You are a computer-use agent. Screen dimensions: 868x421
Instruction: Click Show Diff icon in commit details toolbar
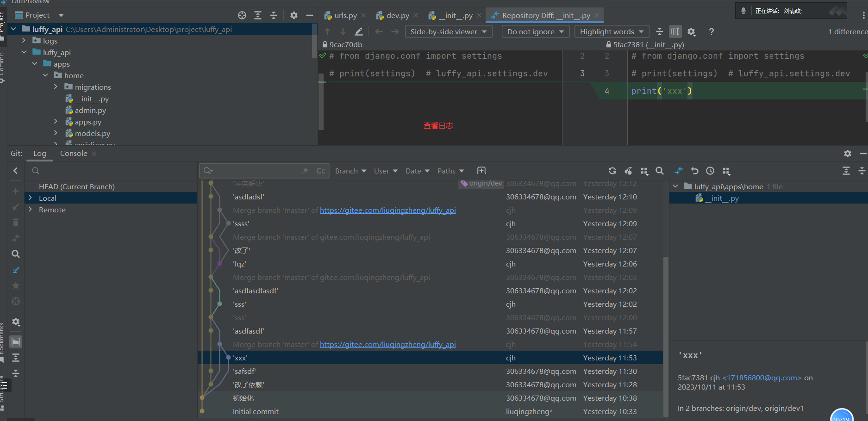click(679, 171)
